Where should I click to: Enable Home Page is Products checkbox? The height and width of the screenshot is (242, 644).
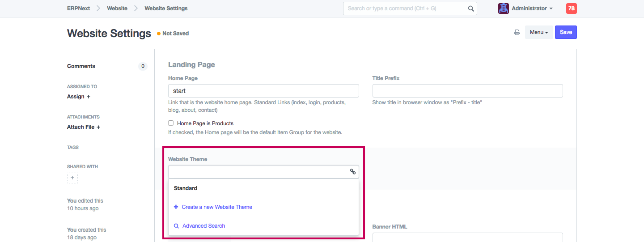point(171,123)
